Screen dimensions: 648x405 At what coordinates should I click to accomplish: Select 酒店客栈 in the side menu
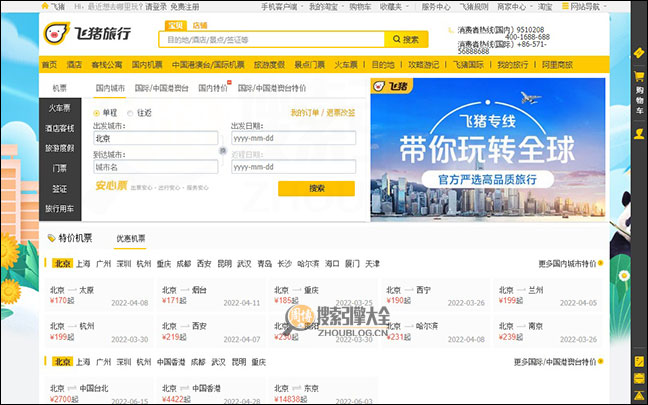pyautogui.click(x=60, y=129)
